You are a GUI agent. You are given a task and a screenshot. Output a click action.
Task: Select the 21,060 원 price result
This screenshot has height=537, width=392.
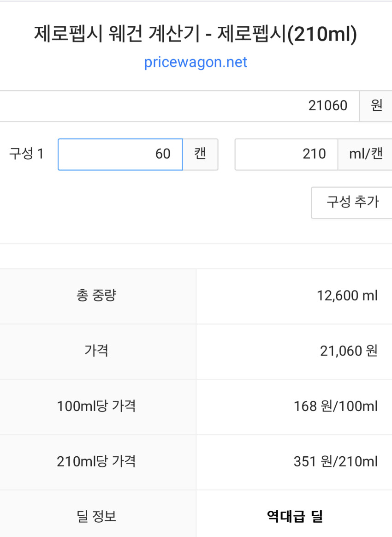point(349,351)
